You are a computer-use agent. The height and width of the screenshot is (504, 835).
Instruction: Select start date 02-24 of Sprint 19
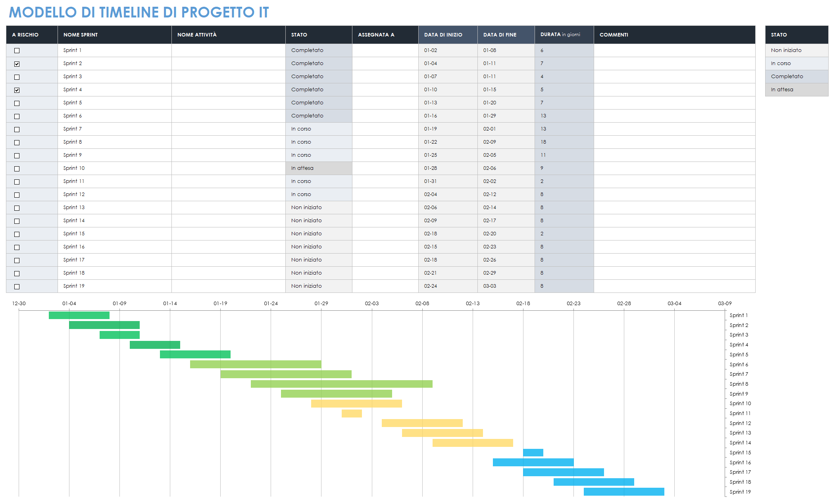(x=448, y=286)
